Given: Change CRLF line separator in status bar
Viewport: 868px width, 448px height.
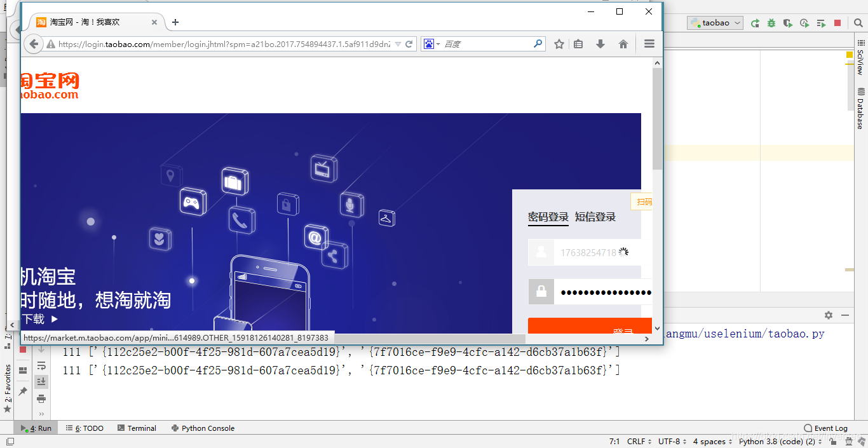Looking at the screenshot, I should coord(638,442).
